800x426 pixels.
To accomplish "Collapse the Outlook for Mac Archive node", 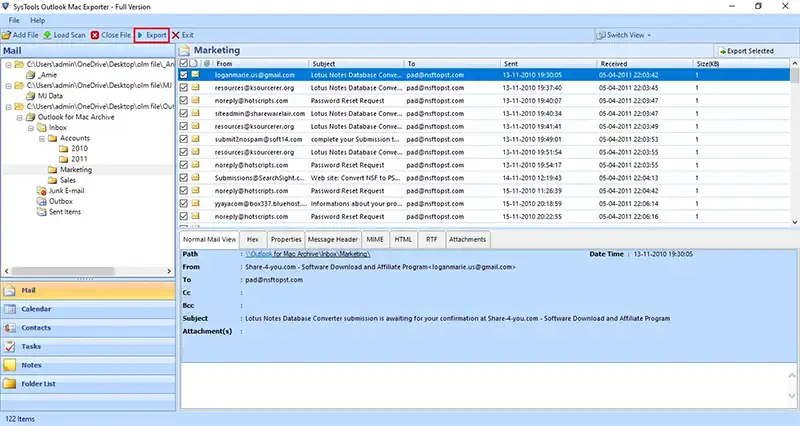I will pyautogui.click(x=19, y=117).
